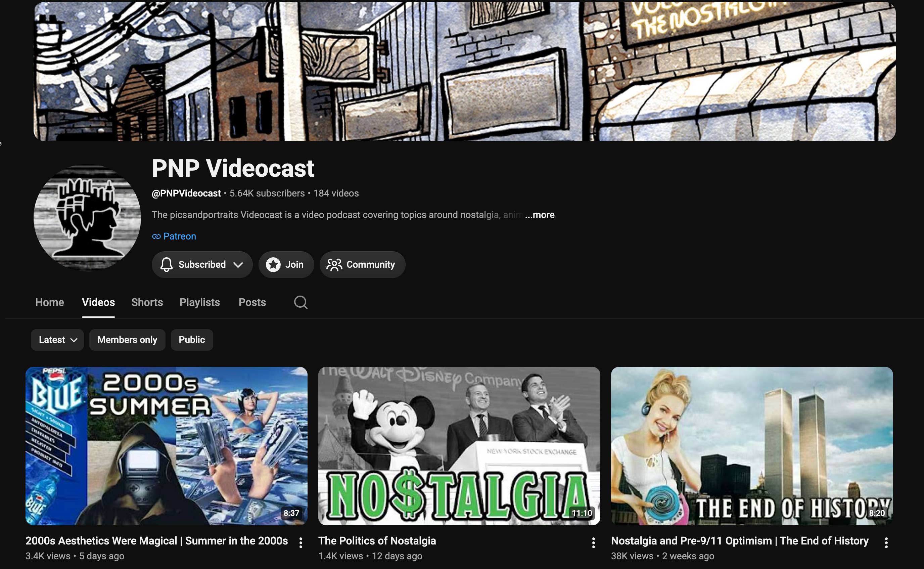Click the PNP Videocast channel avatar
This screenshot has height=569, width=924.
(87, 218)
